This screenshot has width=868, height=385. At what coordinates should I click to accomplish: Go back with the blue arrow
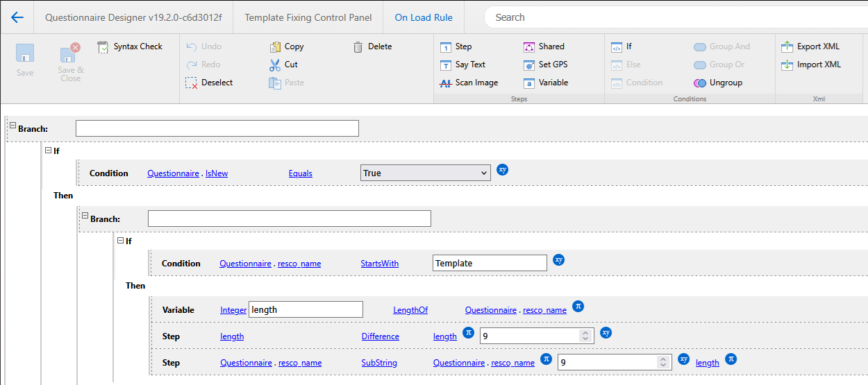(17, 17)
